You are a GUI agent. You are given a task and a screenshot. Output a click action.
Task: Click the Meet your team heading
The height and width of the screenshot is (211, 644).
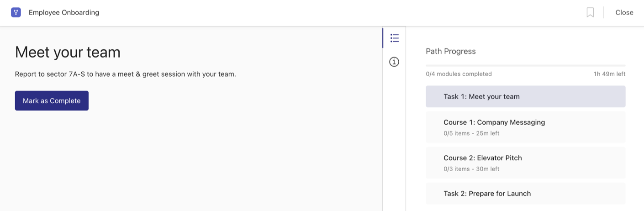pos(68,53)
